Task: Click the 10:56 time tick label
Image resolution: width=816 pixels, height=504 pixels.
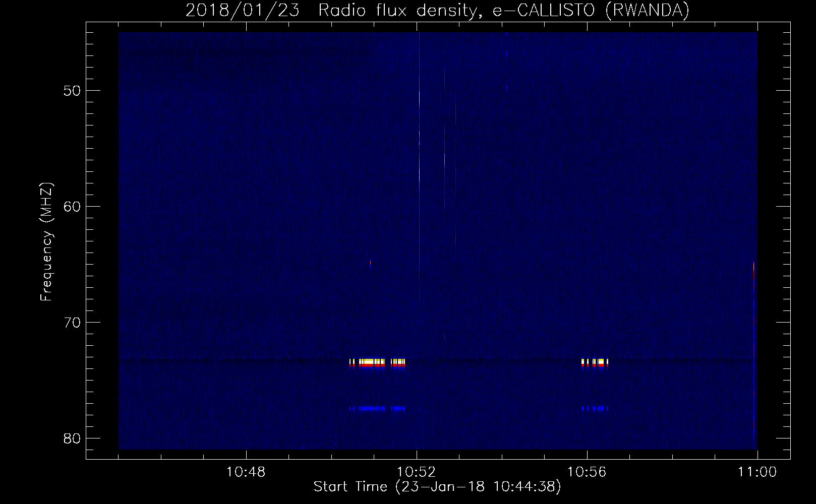Action: coord(587,472)
